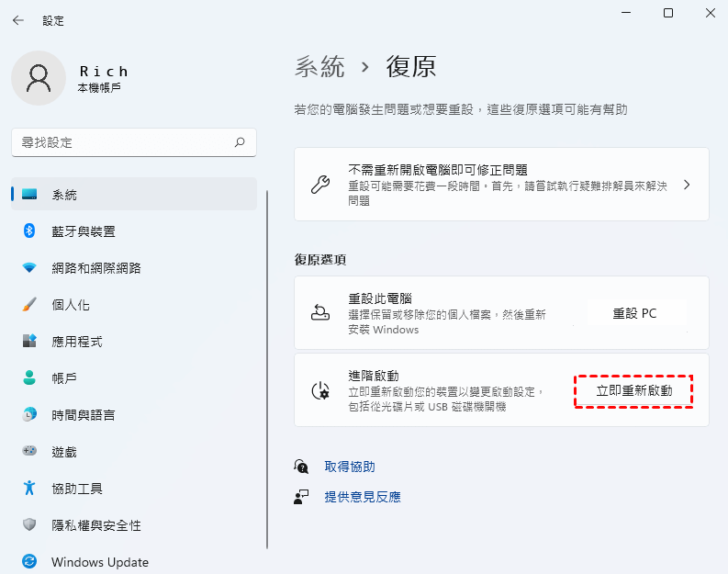Image resolution: width=728 pixels, height=574 pixels.
Task: Click the 提供意見反應 link
Action: [363, 497]
